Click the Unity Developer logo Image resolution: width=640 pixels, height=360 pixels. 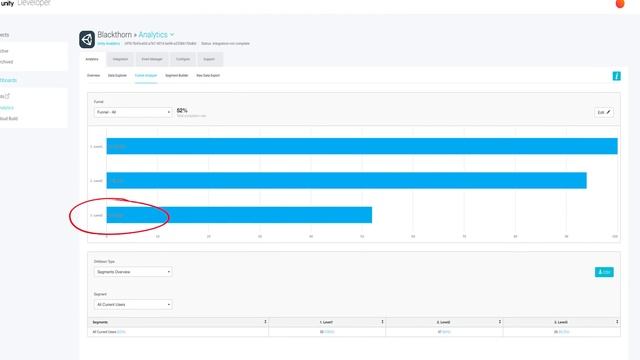(x=25, y=3)
